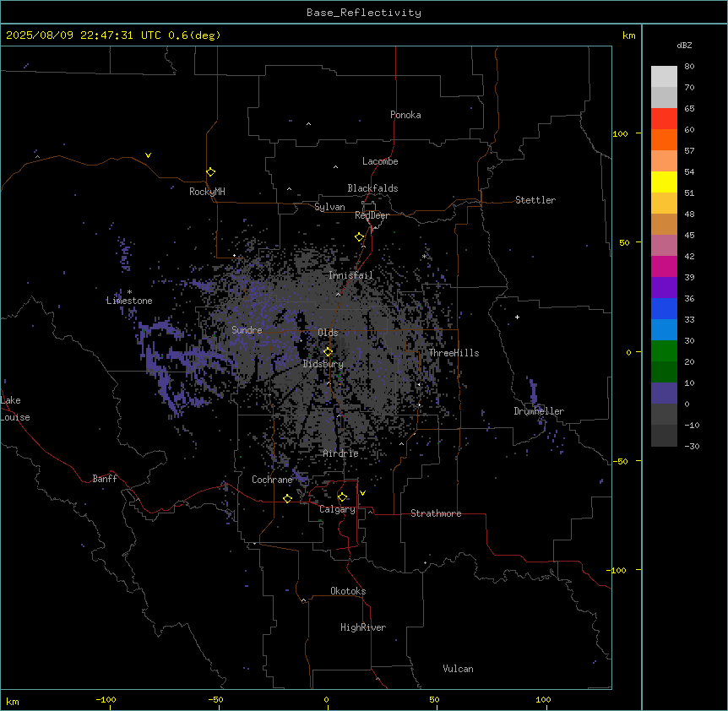Select the Olds label
This screenshot has width=728, height=711.
pos(328,333)
